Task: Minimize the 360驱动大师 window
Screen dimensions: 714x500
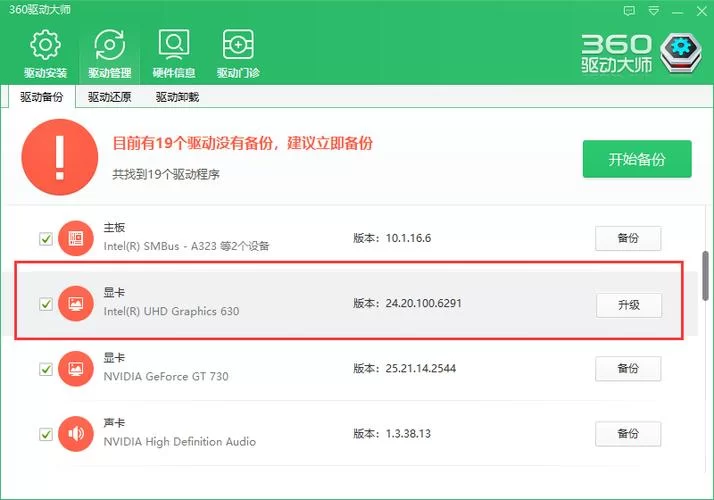Action: point(678,11)
